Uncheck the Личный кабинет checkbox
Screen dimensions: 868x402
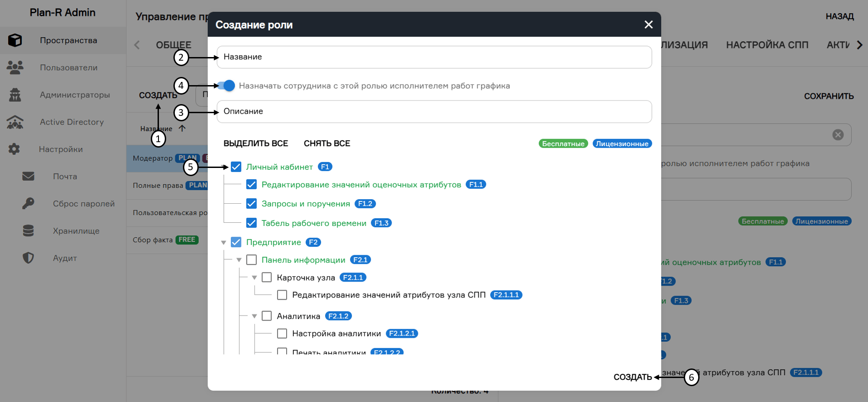236,167
